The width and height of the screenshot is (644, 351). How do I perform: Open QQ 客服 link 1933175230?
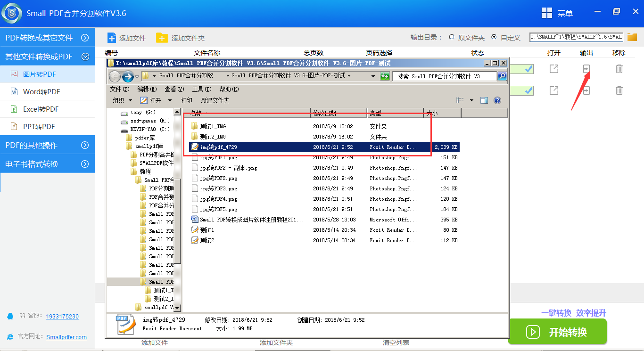pyautogui.click(x=62, y=317)
